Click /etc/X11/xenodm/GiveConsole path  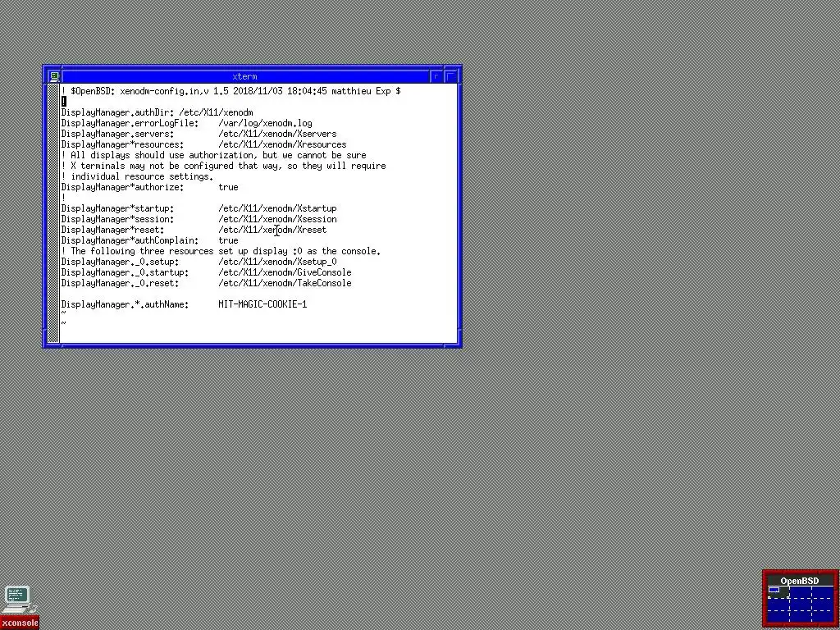(285, 272)
